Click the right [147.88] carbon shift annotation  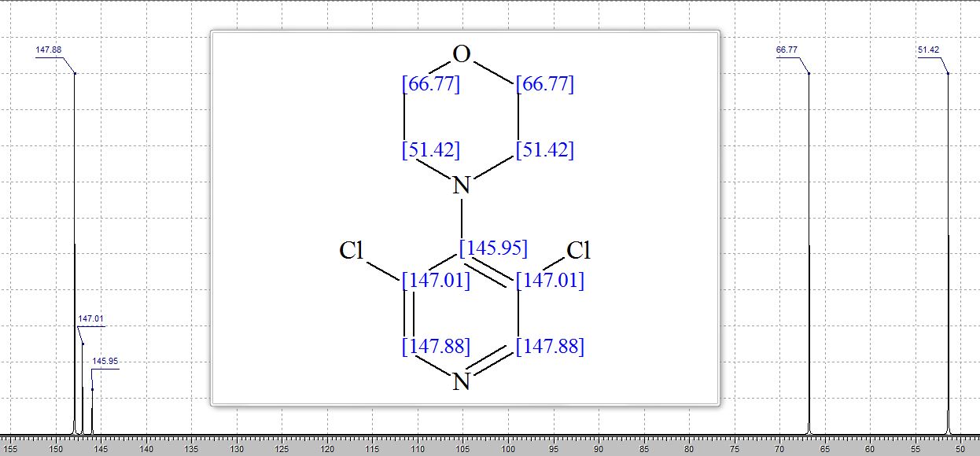pyautogui.click(x=551, y=346)
